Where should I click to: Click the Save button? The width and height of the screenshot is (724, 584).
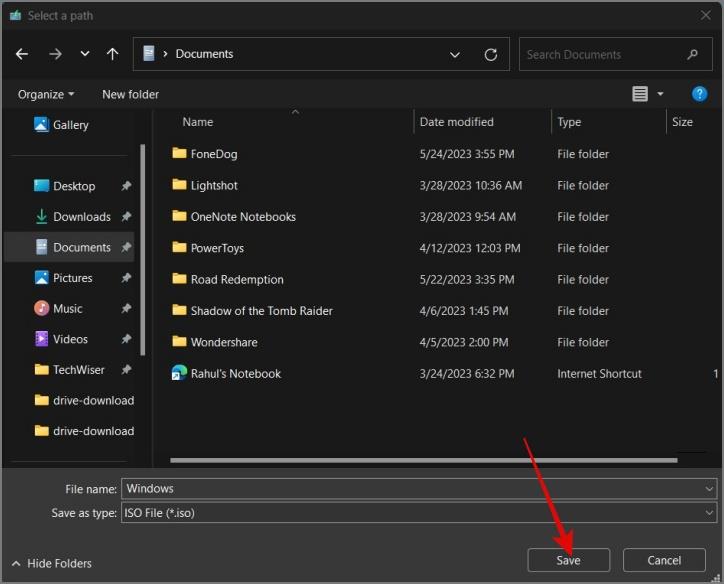coord(568,560)
